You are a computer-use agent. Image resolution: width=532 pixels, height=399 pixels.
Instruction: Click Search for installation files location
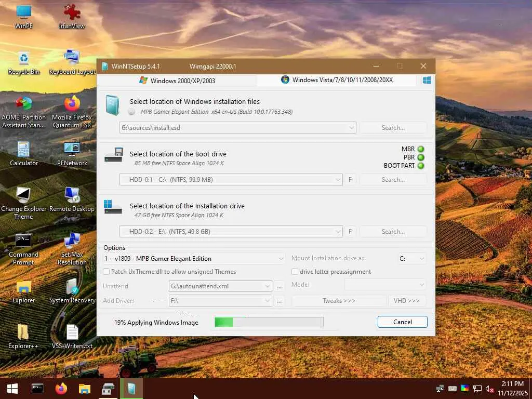coord(393,128)
